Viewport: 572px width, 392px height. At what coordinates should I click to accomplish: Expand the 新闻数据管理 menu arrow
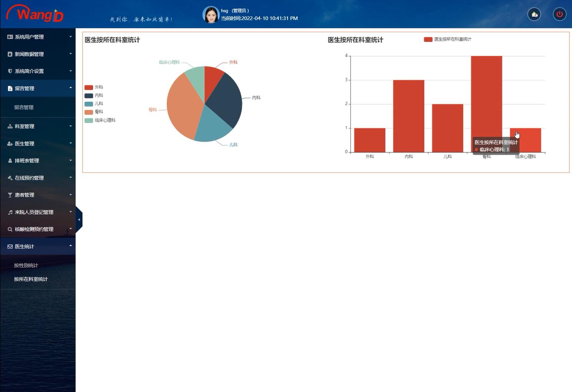point(70,54)
